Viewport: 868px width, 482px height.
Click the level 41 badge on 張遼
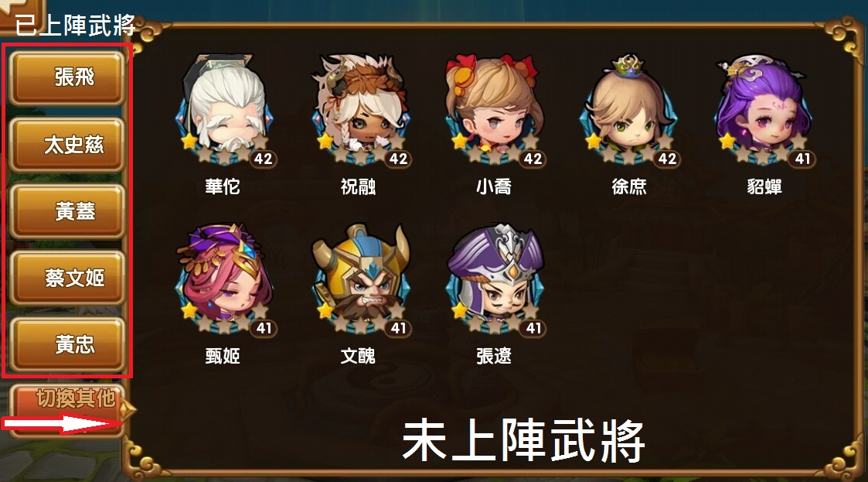click(533, 329)
